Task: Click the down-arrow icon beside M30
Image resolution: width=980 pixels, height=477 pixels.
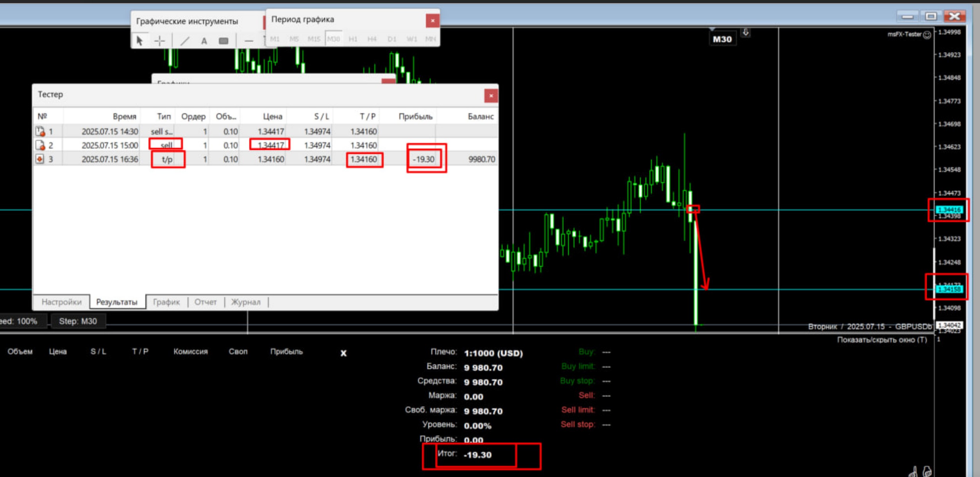Action: point(746,32)
